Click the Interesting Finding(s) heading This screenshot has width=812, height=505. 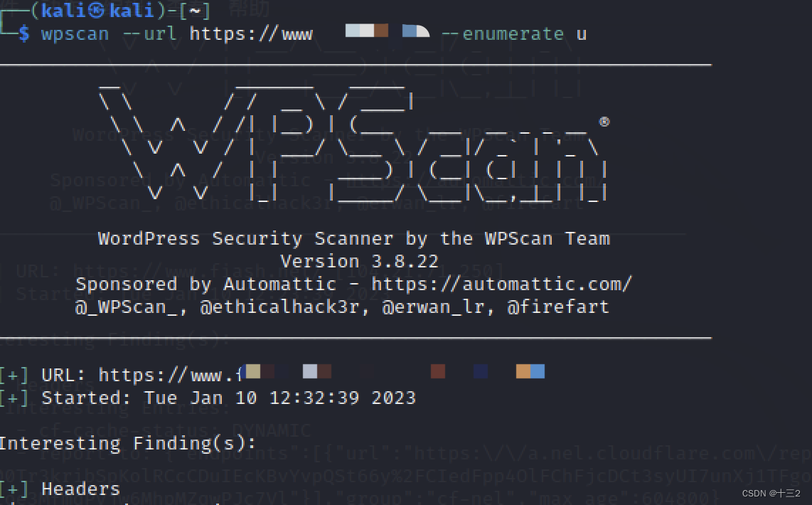[x=127, y=444]
